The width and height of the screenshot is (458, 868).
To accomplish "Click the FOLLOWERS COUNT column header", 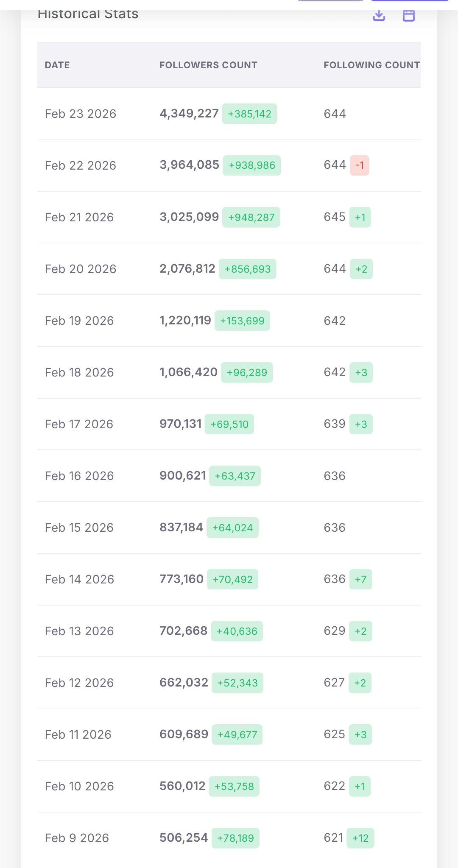I will (x=208, y=65).
